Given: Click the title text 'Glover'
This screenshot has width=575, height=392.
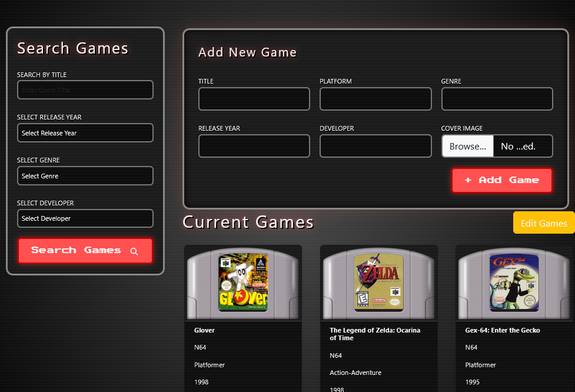Looking at the screenshot, I should [x=204, y=330].
